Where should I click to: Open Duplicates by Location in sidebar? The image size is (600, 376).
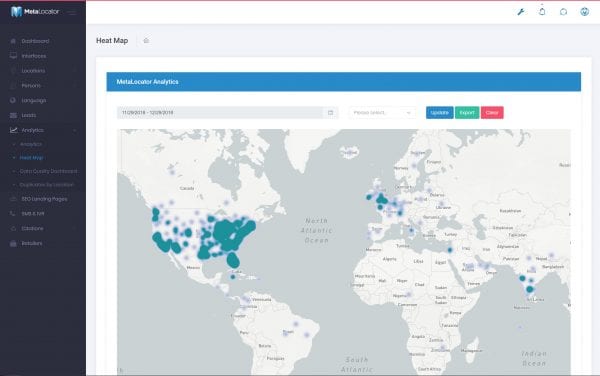point(46,185)
